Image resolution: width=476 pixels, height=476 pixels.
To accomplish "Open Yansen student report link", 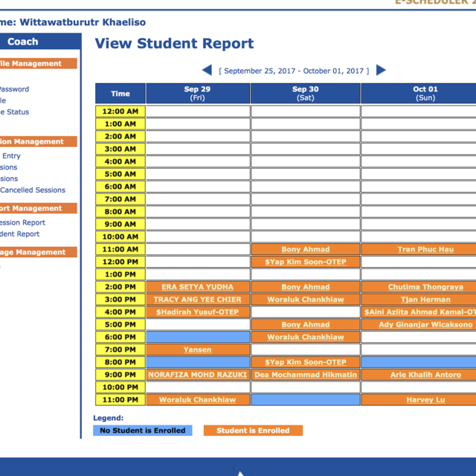I will point(197,350).
